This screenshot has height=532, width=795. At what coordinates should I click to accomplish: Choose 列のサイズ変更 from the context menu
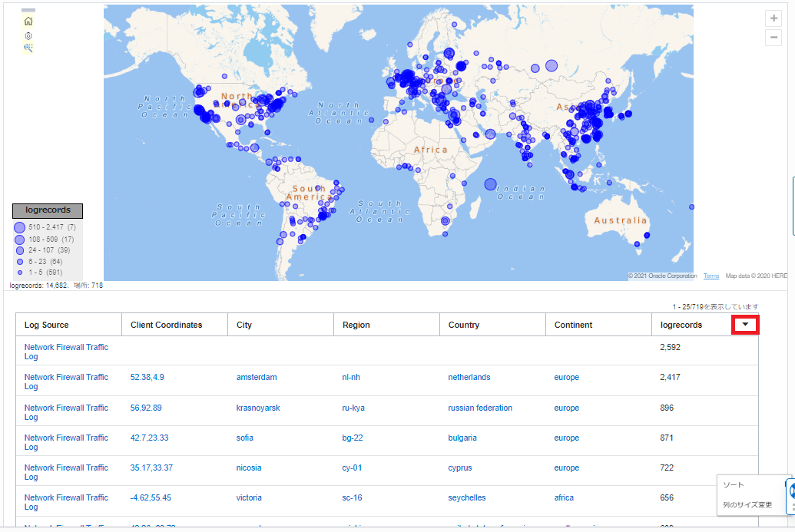pos(747,505)
